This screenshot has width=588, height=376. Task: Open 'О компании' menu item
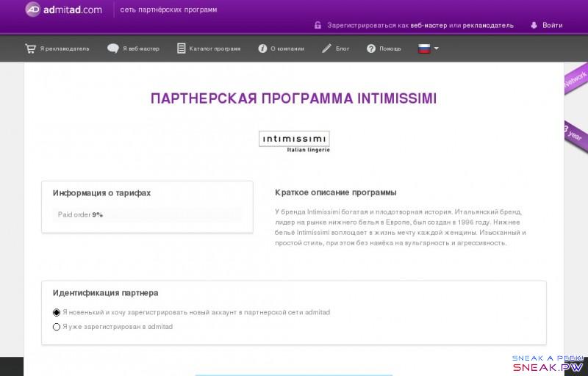pos(287,48)
